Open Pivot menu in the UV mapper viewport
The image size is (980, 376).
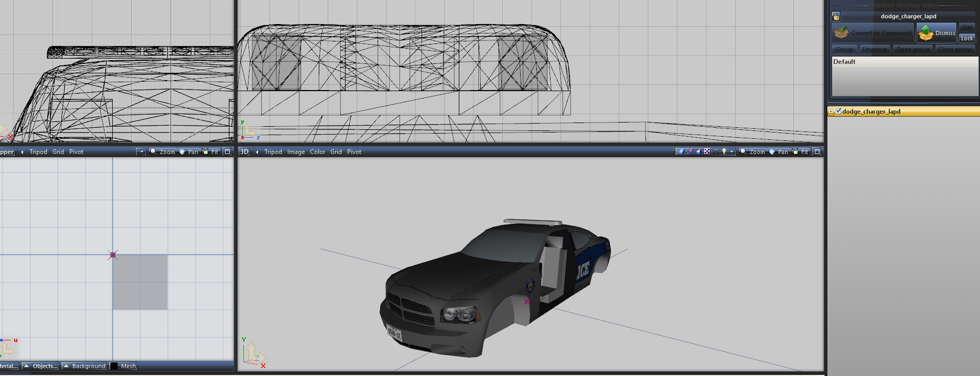pos(76,152)
